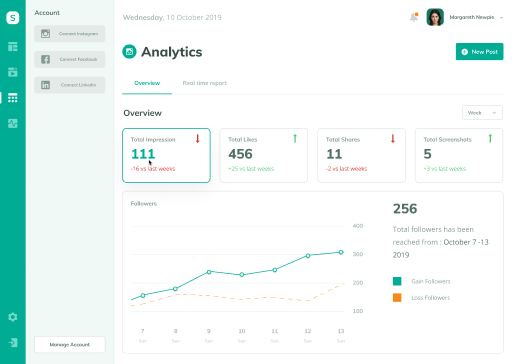This screenshot has width=512, height=364.
Task: Switch to the Overview tab
Action: (147, 83)
